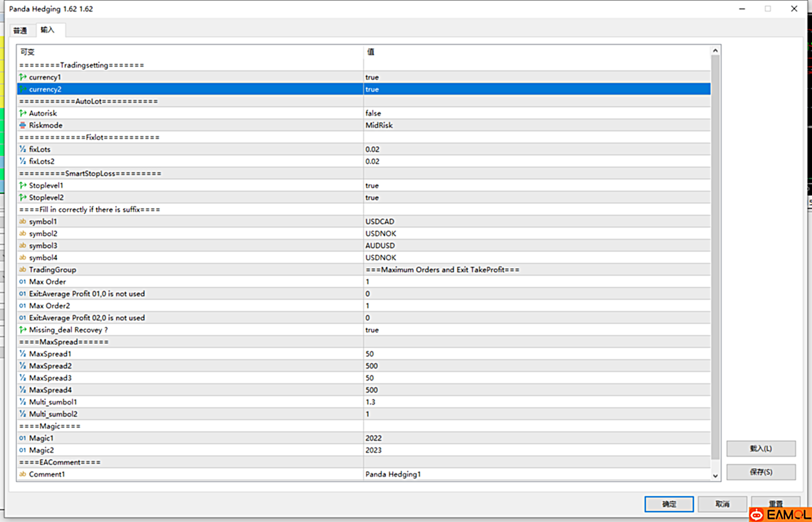
Task: Click the 重置 button
Action: point(775,503)
